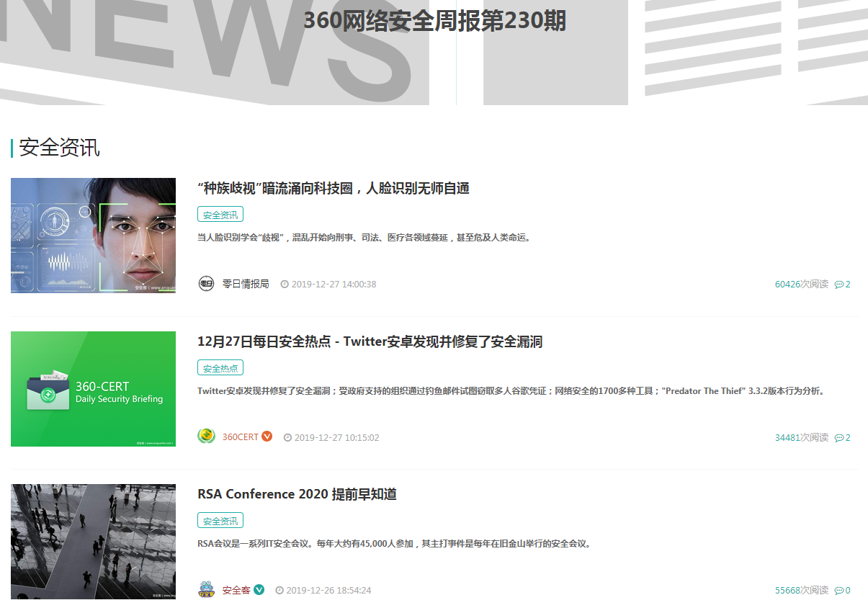868x613 pixels.
Task: Click comment icon on RSA Conference article
Action: pyautogui.click(x=839, y=591)
